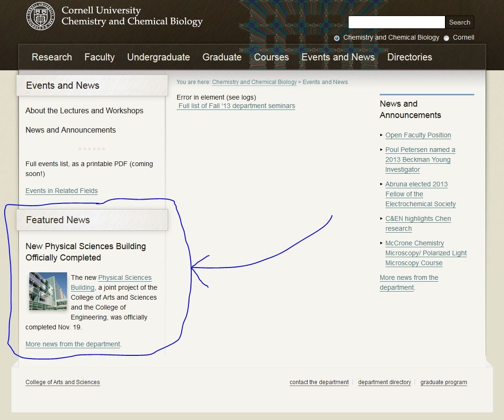504x420 pixels.
Task: Click Full events list printable PDF text
Action: [x=89, y=168]
